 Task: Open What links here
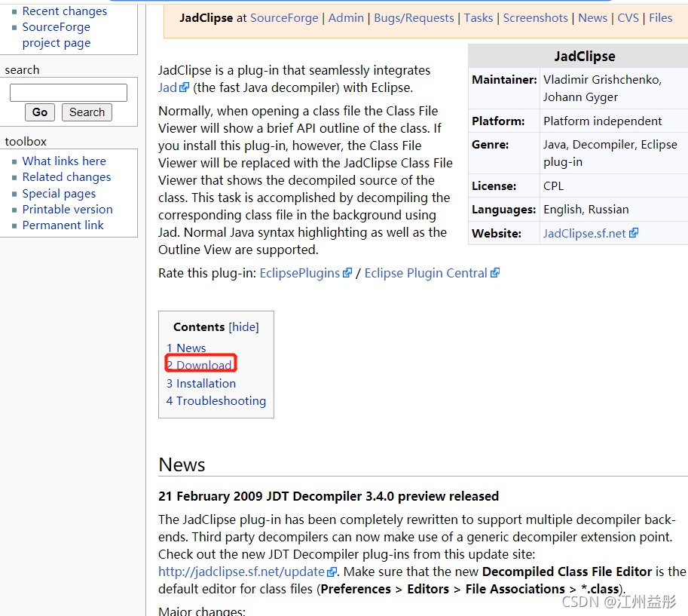[64, 161]
